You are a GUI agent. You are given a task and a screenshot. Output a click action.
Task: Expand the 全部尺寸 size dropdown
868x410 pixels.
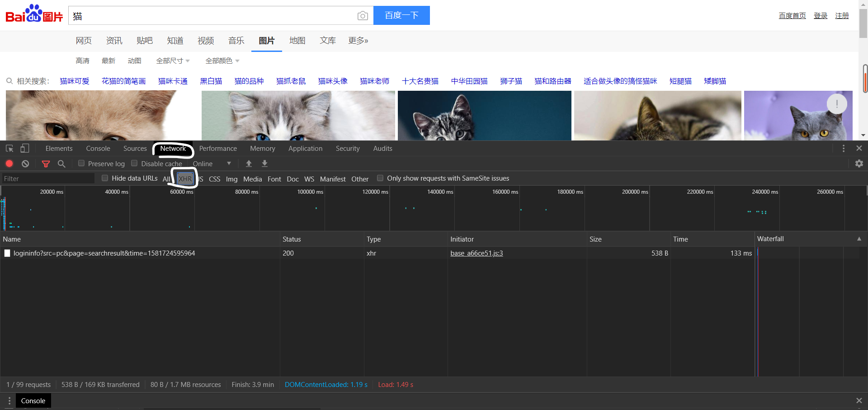coord(173,61)
